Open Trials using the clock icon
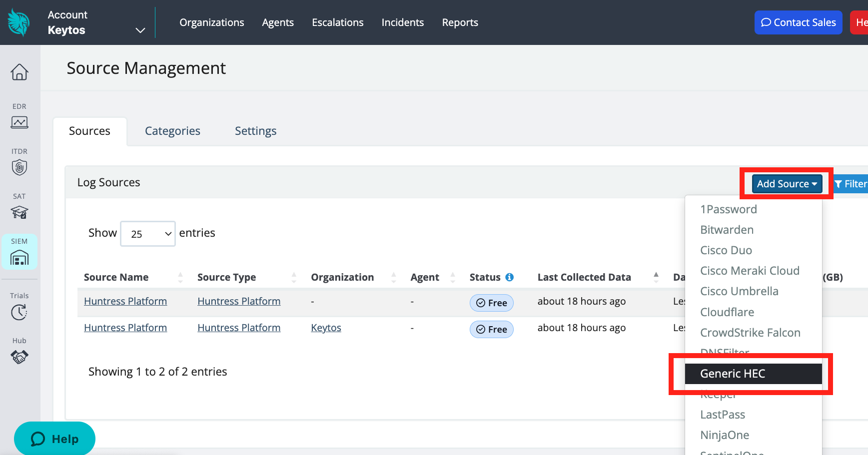 pyautogui.click(x=19, y=312)
